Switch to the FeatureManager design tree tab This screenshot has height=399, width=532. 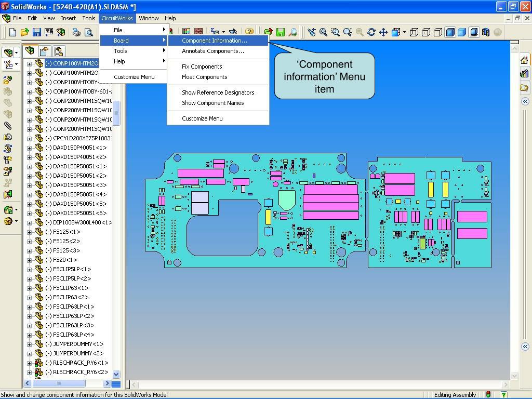30,51
